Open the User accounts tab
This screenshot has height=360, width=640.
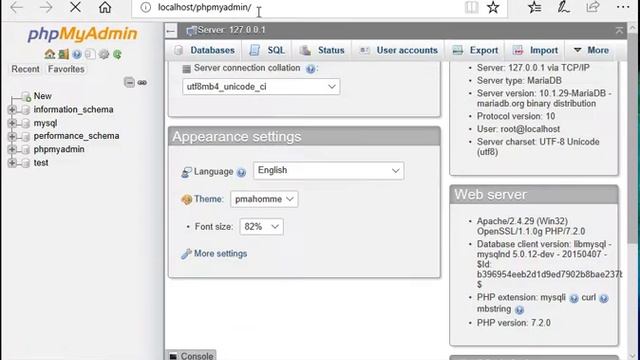398,50
